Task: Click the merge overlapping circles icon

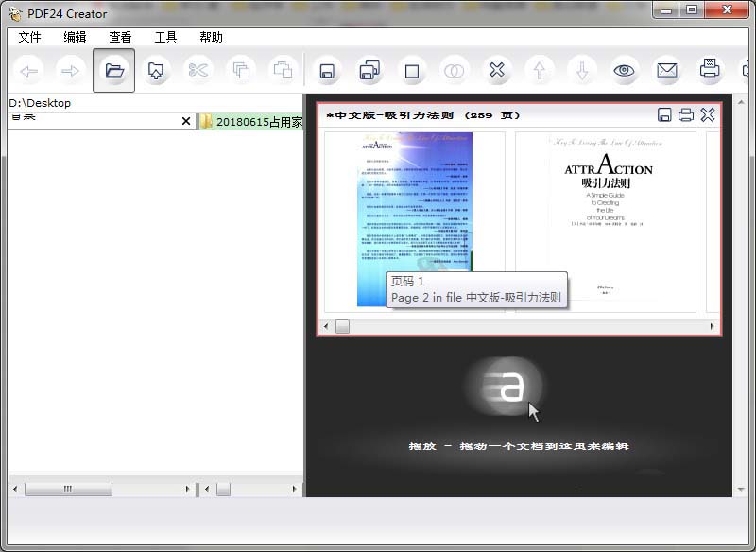Action: [455, 71]
